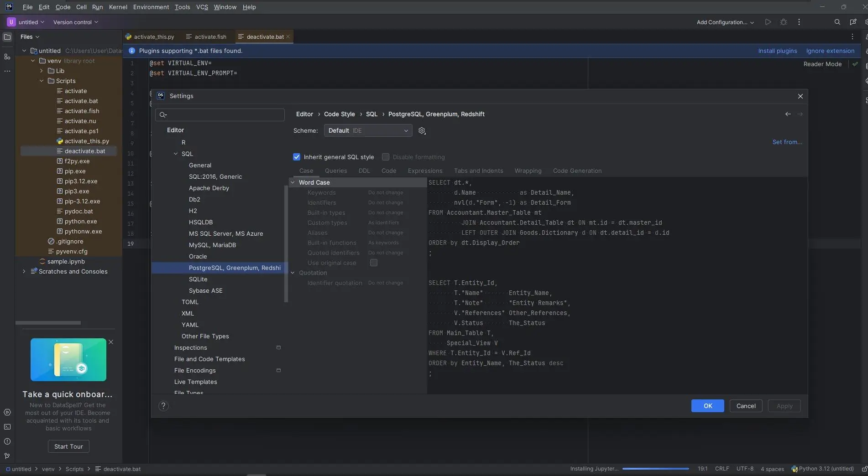Select Oracle dialect in settings tree
Screen dimensions: 868x476
pyautogui.click(x=198, y=257)
